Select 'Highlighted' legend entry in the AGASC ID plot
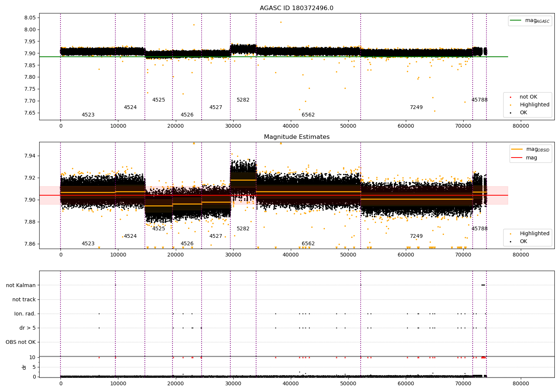Image resolution: width=560 pixels, height=392 pixels. click(x=530, y=105)
